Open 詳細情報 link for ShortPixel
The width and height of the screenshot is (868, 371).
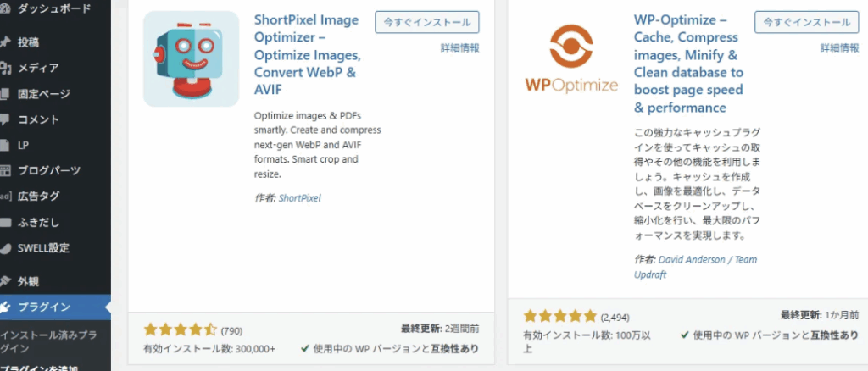click(459, 48)
